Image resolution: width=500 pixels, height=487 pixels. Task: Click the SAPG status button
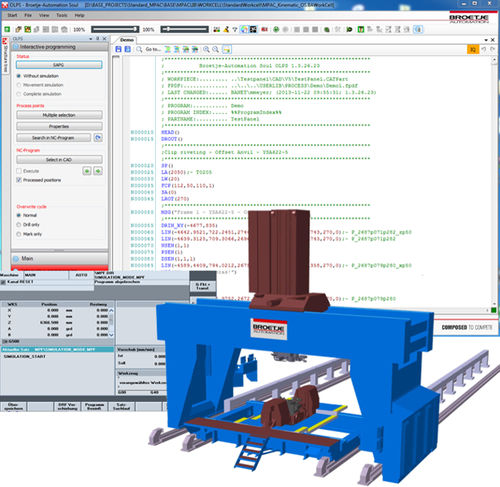point(59,65)
